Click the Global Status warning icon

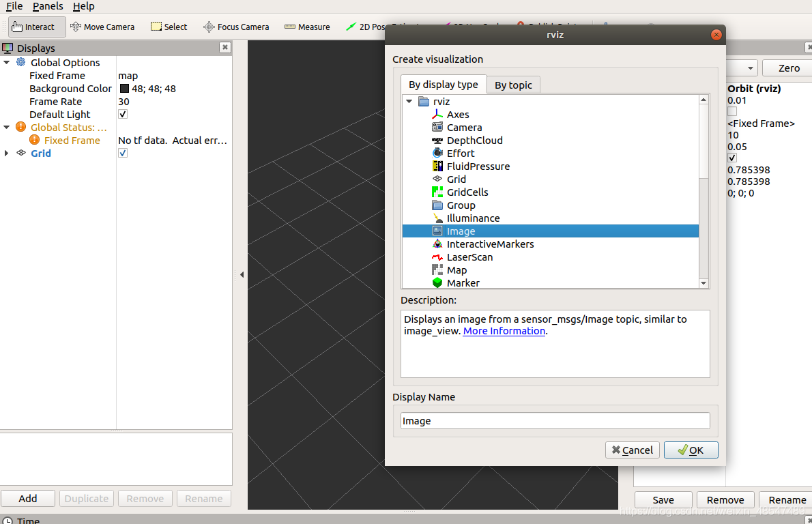[x=20, y=127]
